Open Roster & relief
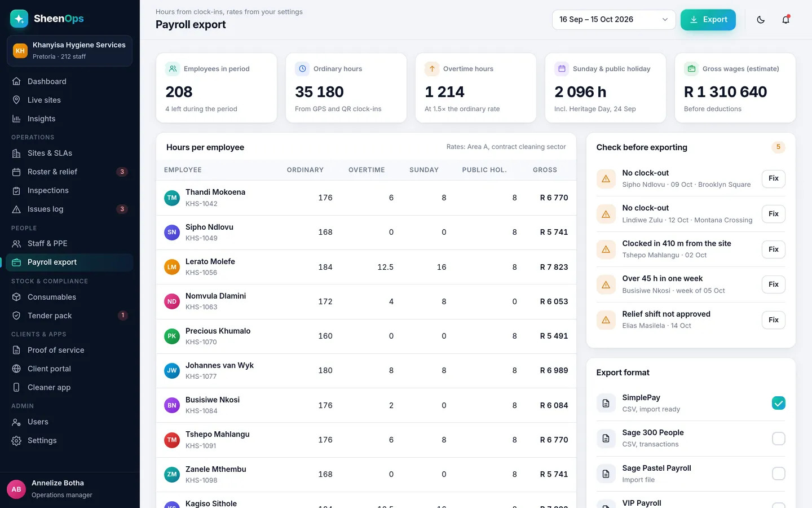 (69, 172)
